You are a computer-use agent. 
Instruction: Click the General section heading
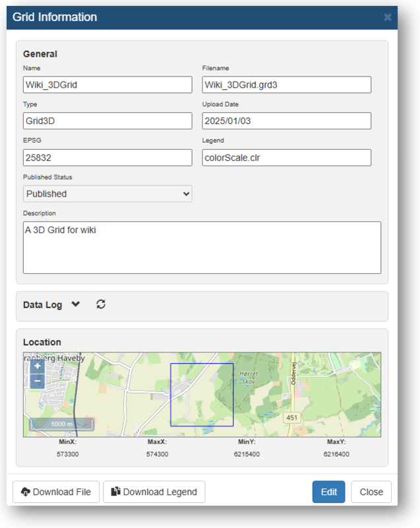(x=40, y=54)
